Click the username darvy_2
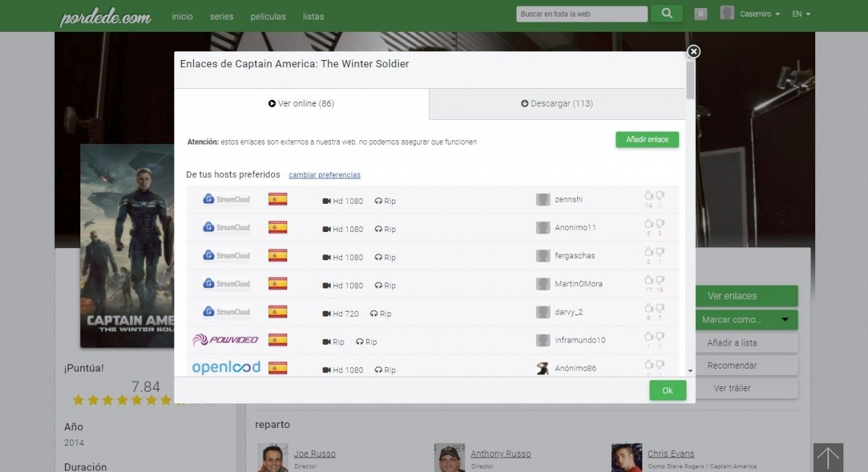 (569, 312)
